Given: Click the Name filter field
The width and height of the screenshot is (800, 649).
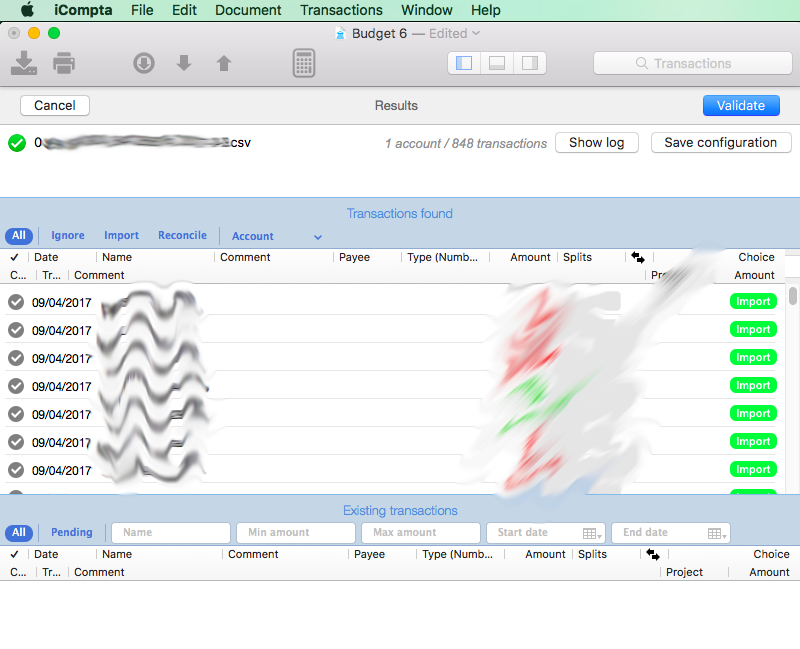Looking at the screenshot, I should [x=171, y=532].
